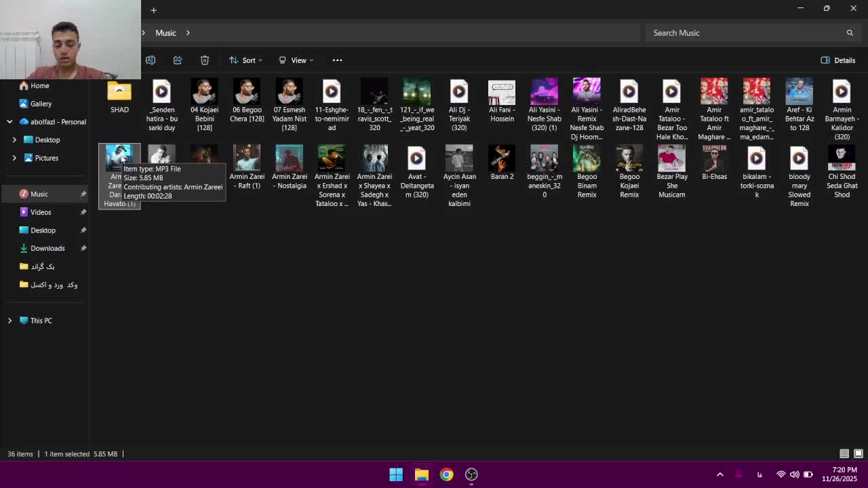Click the Share icon in toolbar
The width and height of the screenshot is (868, 488).
point(178,60)
